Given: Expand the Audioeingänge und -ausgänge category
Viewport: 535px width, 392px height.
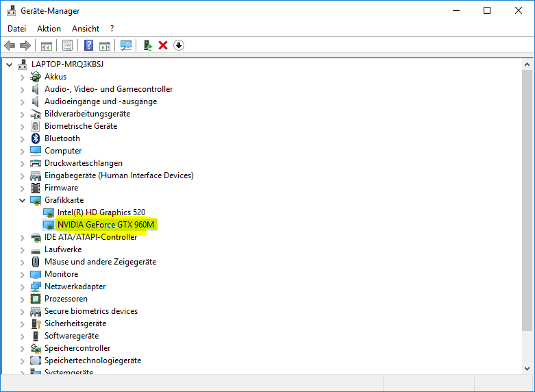Looking at the screenshot, I should click(x=22, y=101).
